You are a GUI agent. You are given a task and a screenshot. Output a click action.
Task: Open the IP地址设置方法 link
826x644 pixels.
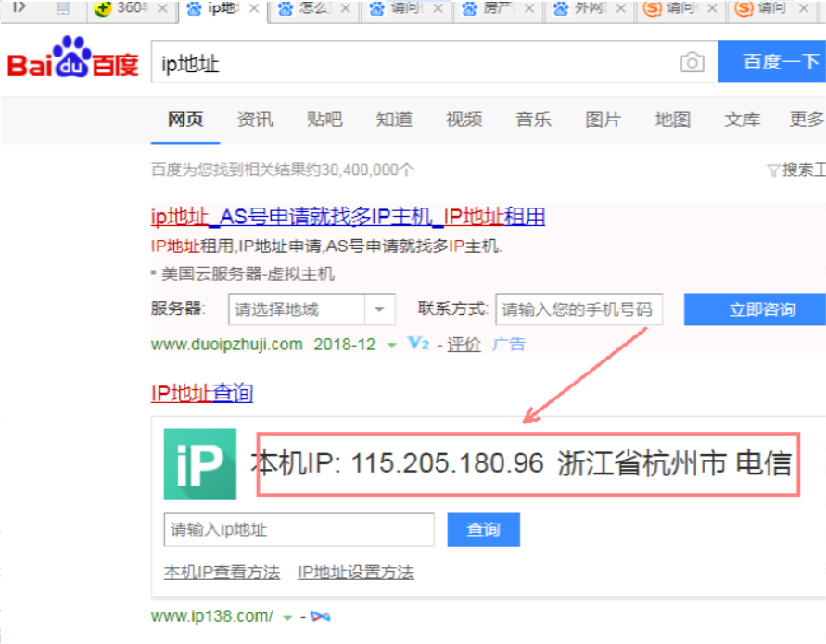point(356,572)
